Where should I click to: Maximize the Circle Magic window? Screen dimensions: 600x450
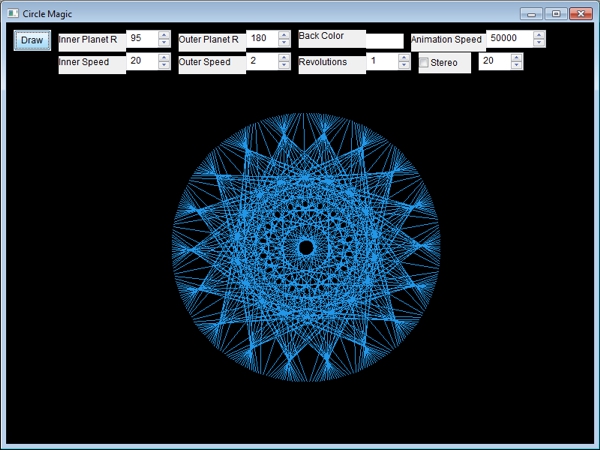(556, 14)
